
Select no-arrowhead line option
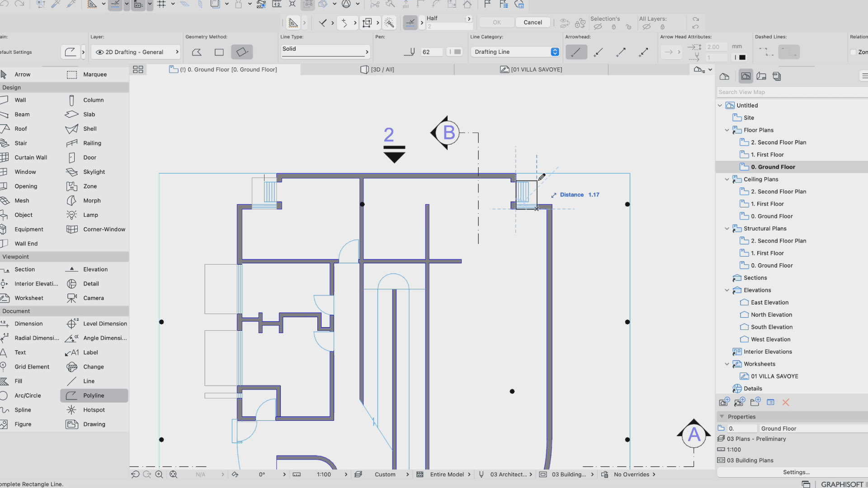(x=576, y=52)
